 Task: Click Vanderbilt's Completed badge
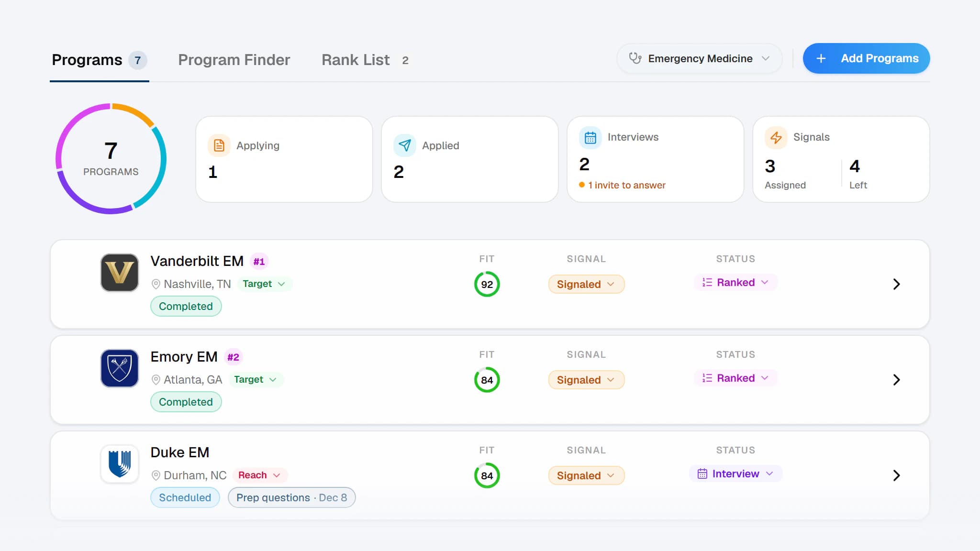click(186, 306)
